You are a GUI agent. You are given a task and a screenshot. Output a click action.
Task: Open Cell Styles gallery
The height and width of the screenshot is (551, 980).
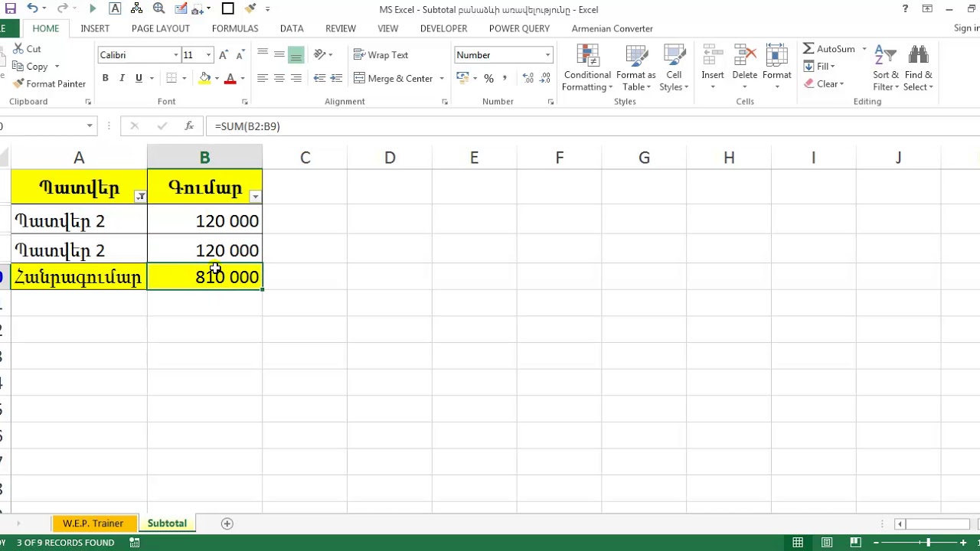coord(674,68)
